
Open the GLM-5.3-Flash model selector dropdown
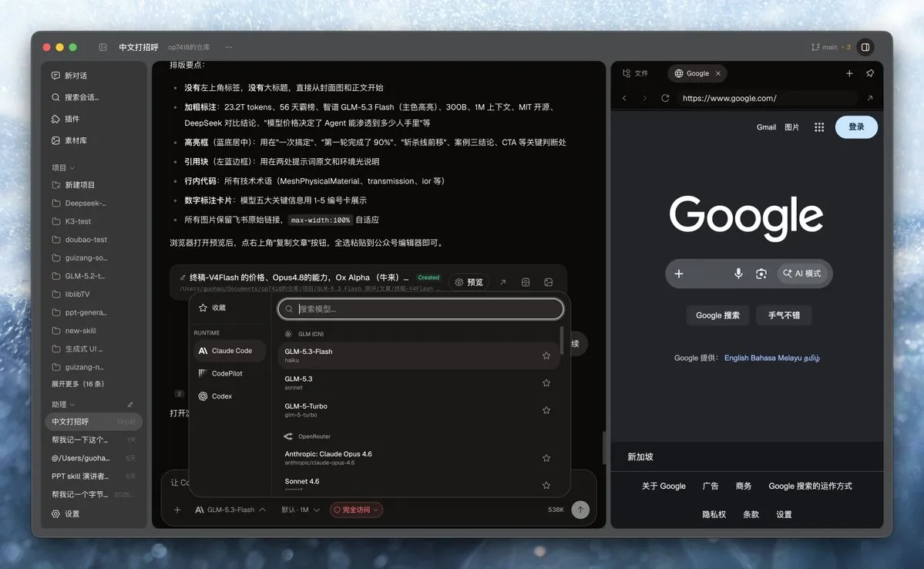[x=230, y=510]
